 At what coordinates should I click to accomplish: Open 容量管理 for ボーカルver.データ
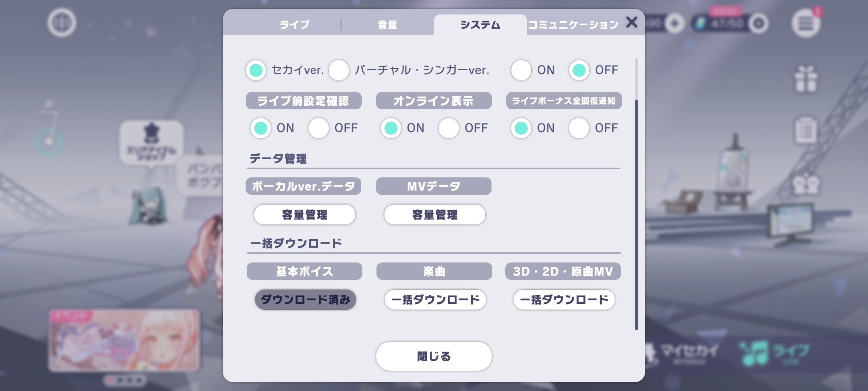[x=305, y=215]
